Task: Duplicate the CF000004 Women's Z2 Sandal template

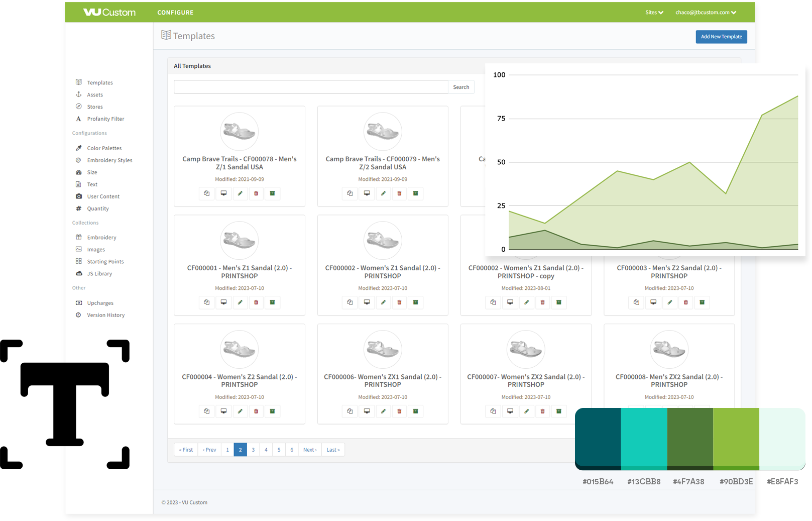Action: click(x=206, y=411)
